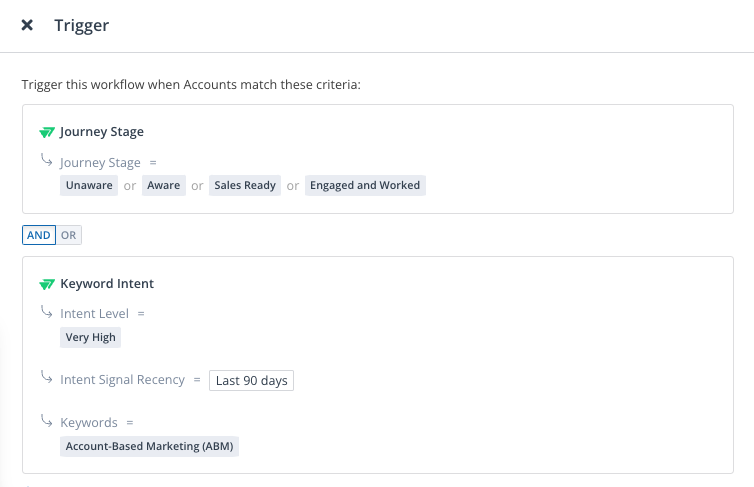Click the green logo icon beside Keyword Intent heading
Image resolution: width=754 pixels, height=487 pixels.
(47, 284)
